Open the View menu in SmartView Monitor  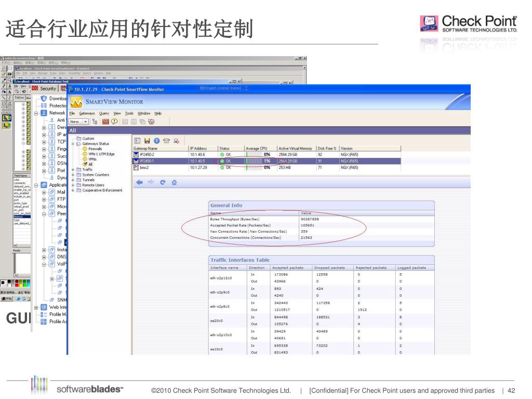point(117,113)
